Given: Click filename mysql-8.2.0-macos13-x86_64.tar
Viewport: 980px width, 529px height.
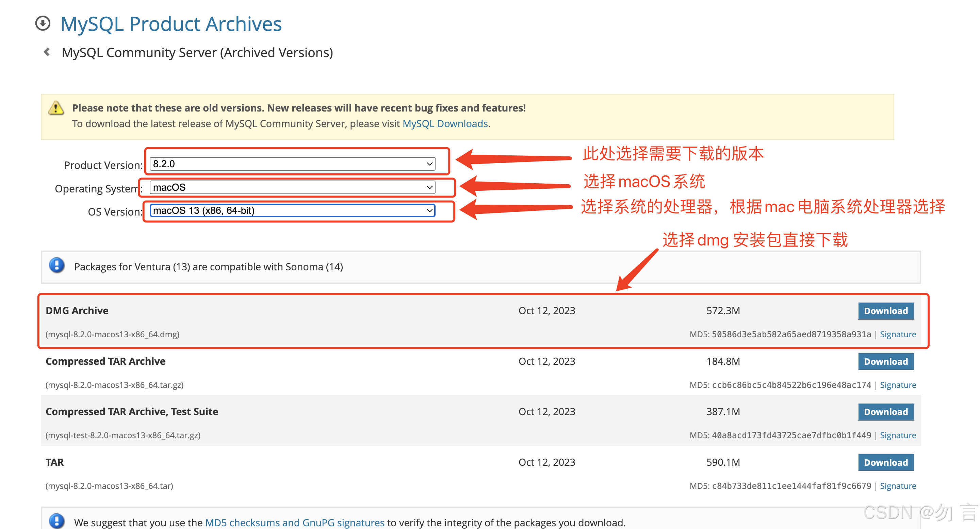Looking at the screenshot, I should click(x=109, y=486).
